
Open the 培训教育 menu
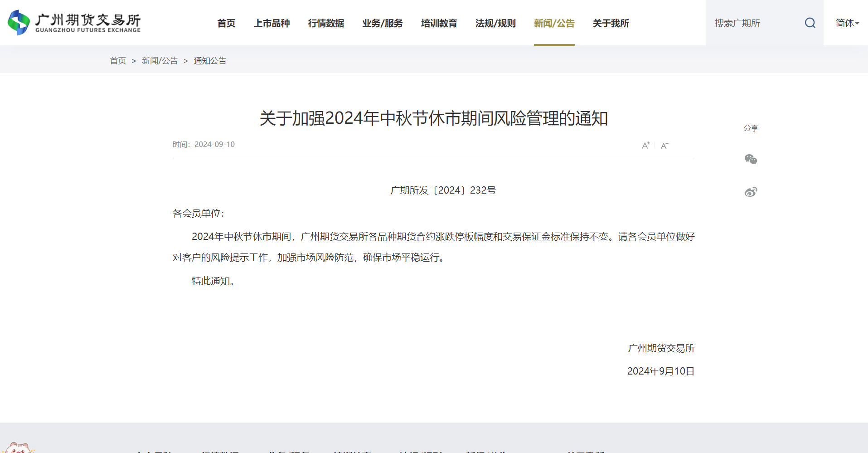pyautogui.click(x=439, y=23)
